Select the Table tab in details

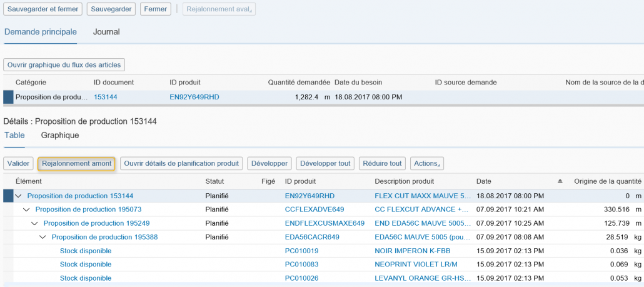(14, 135)
